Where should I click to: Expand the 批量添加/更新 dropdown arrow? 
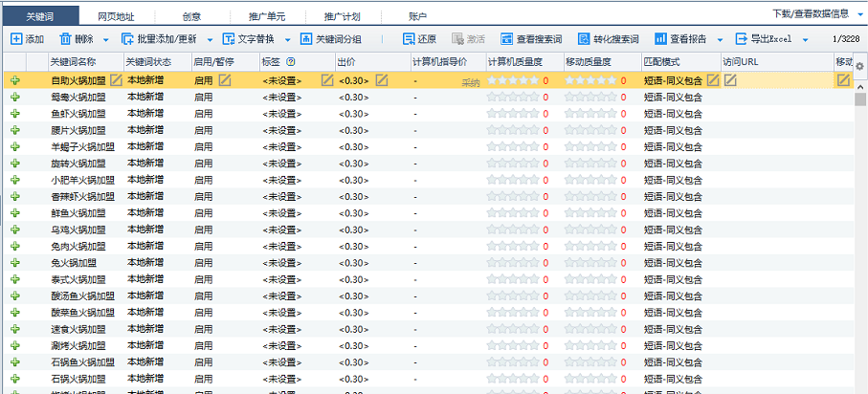point(211,40)
